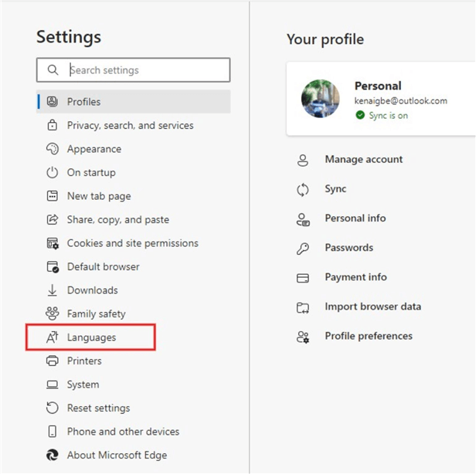476x474 pixels.
Task: Click the Printers icon in sidebar
Action: [x=53, y=361]
